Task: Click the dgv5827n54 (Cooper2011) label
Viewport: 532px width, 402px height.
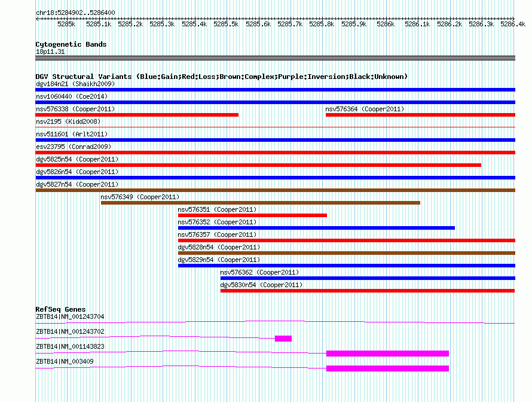Action: [77, 184]
